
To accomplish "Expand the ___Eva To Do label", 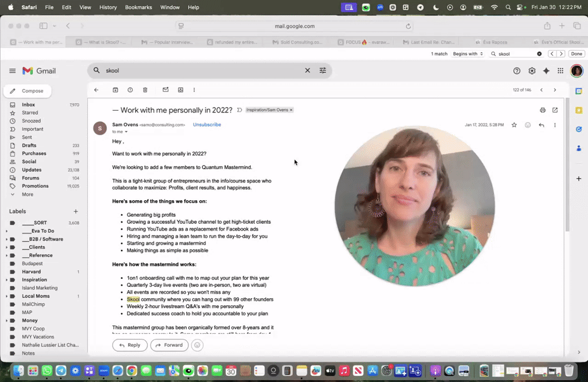I will tap(6, 231).
